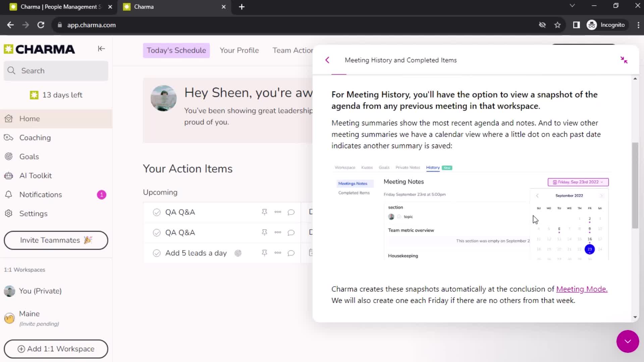Open Chrome menu
Viewport: 644px width, 362px height.
pos(638,25)
